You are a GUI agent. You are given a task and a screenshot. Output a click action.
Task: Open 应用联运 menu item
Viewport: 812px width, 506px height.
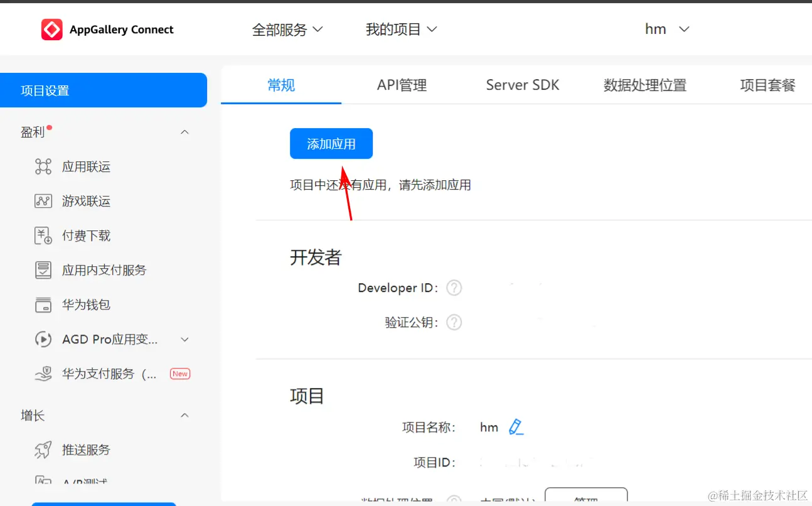[x=86, y=166]
